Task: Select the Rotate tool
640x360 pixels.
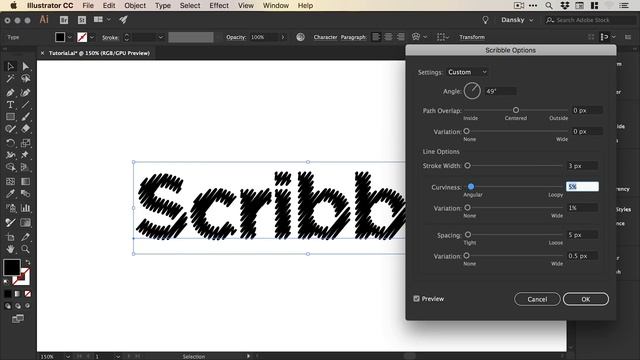Action: point(10,143)
